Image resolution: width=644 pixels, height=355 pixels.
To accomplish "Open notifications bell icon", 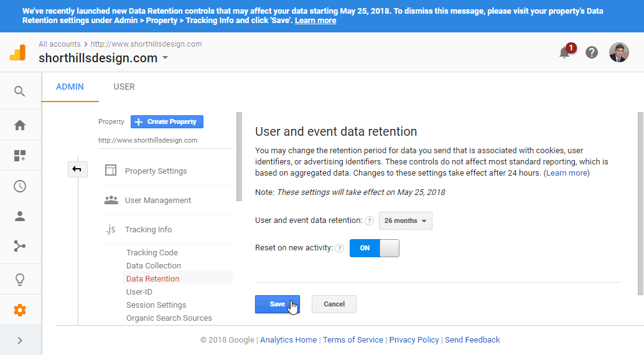I will pos(565,52).
